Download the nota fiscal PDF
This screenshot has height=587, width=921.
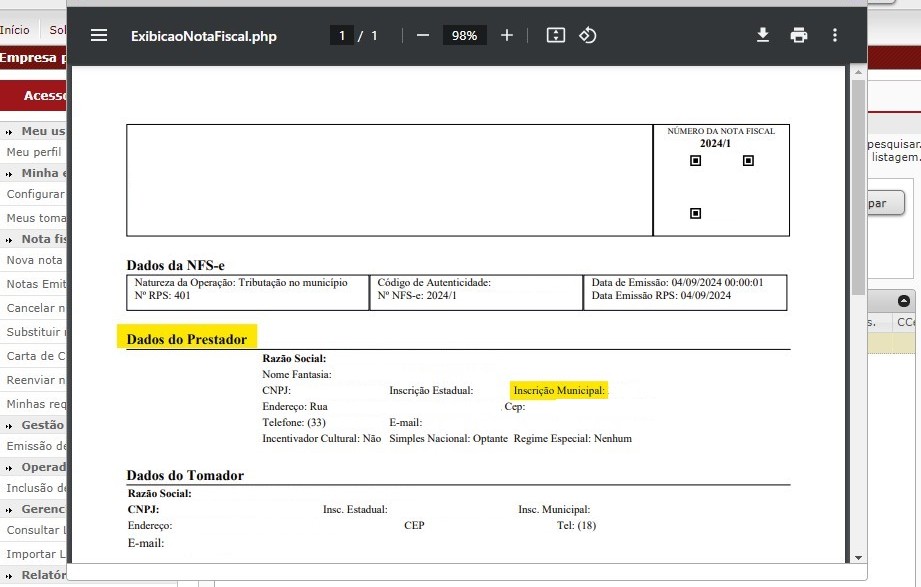click(762, 35)
